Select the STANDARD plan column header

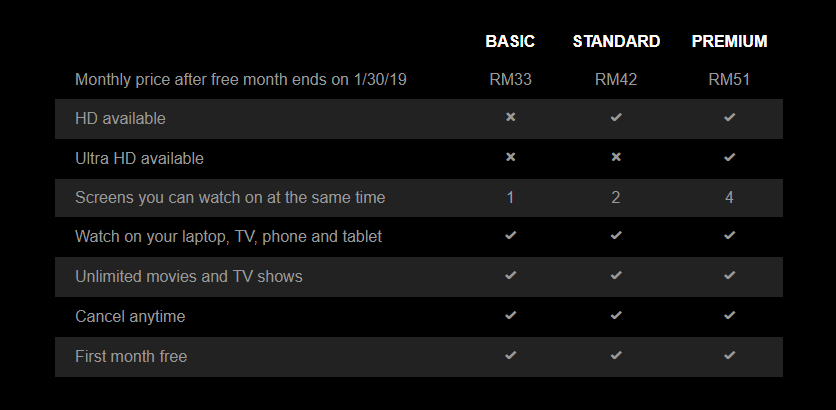(x=616, y=41)
